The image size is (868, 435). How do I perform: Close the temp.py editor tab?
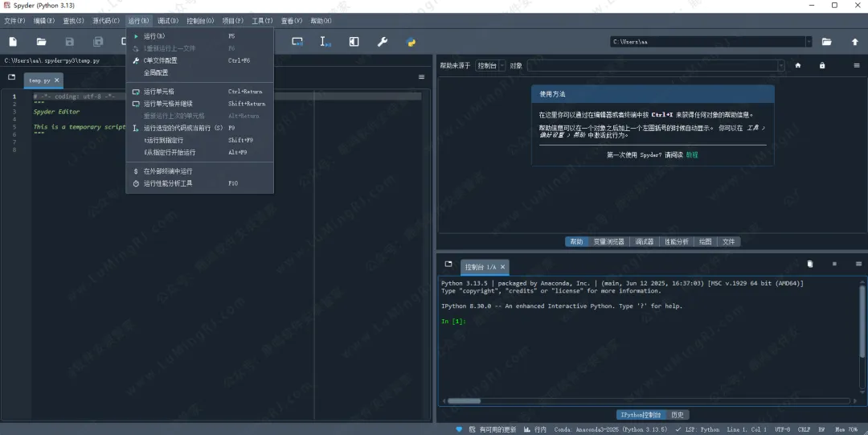[57, 80]
